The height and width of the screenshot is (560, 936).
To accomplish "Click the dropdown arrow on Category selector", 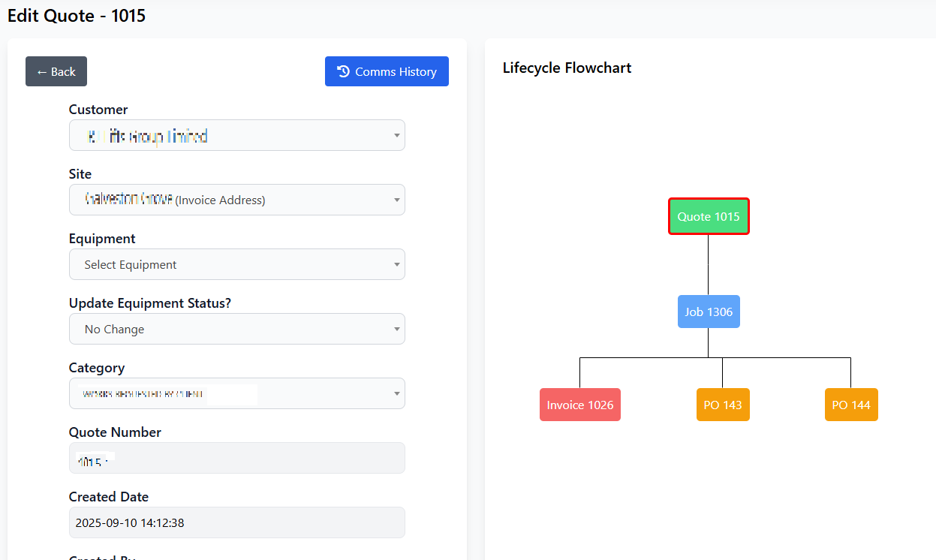I will tap(396, 393).
